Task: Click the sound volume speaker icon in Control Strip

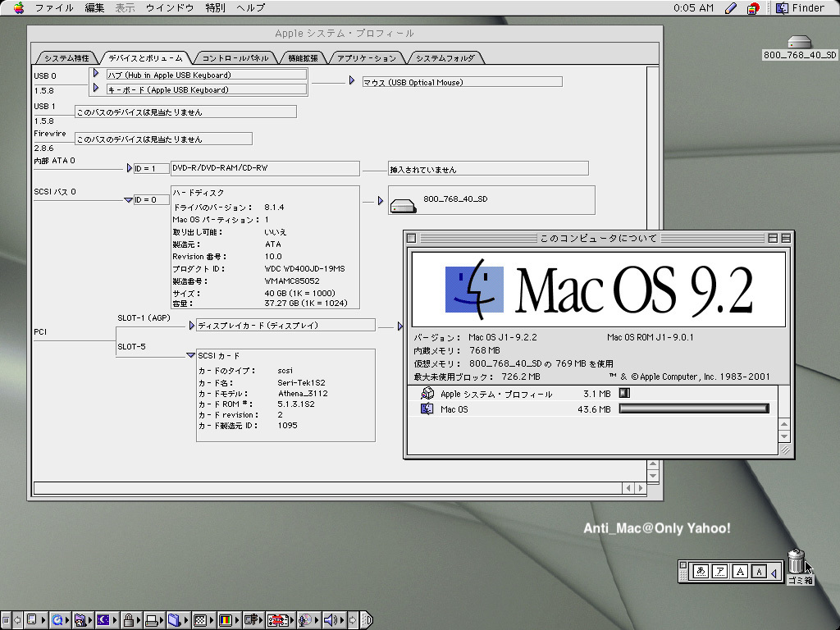Action: (330, 620)
